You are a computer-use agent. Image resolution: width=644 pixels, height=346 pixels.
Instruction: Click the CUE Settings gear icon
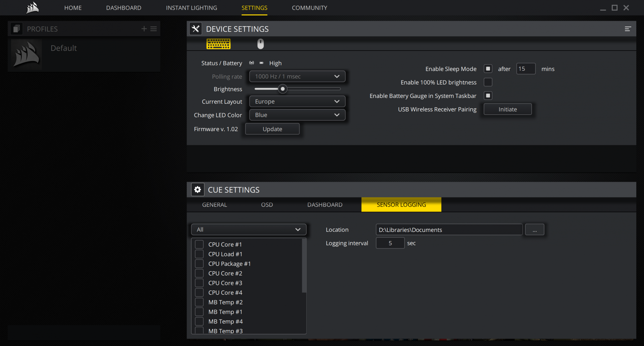click(x=198, y=190)
